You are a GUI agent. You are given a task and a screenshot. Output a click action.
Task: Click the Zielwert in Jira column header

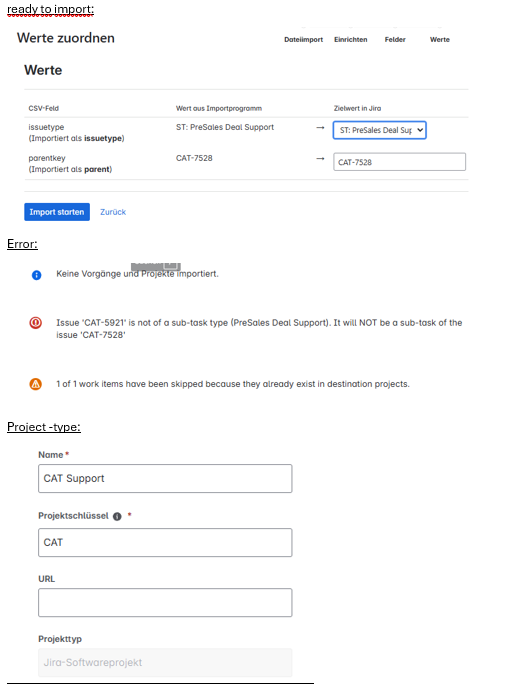357,108
